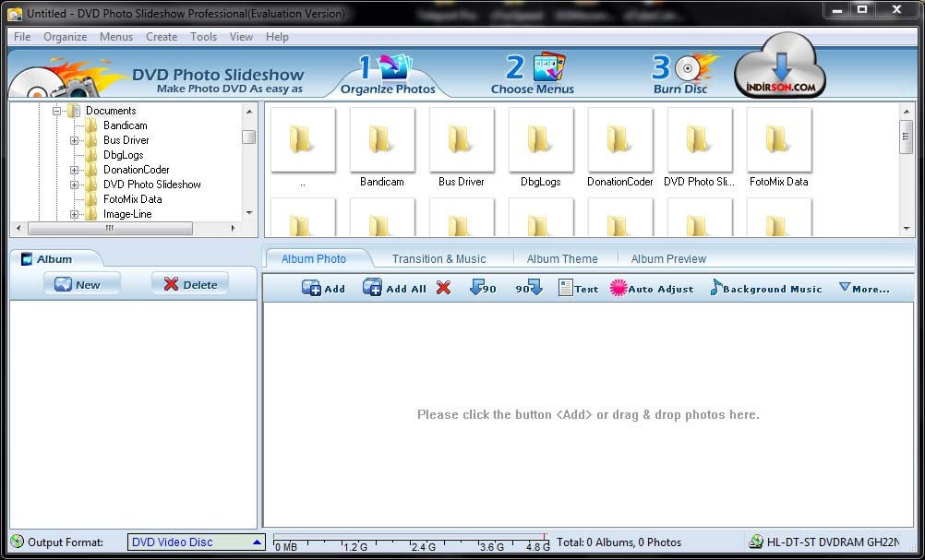Open the Create menu
925x560 pixels.
[162, 37]
